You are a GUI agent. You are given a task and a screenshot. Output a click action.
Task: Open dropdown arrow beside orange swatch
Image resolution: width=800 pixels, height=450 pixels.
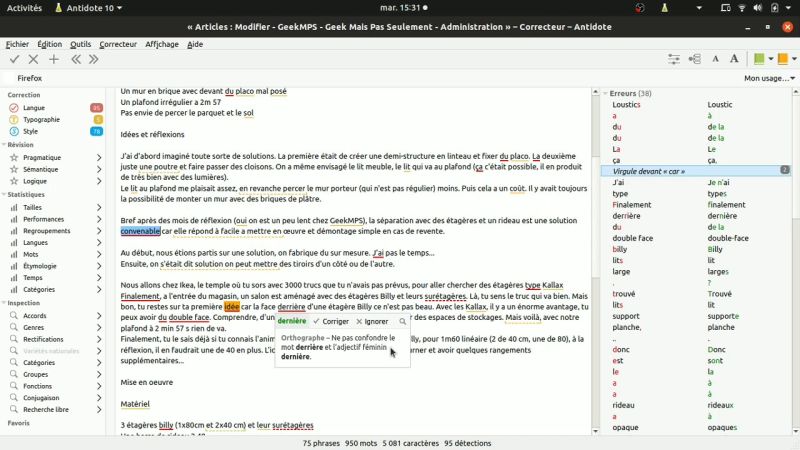pos(794,59)
